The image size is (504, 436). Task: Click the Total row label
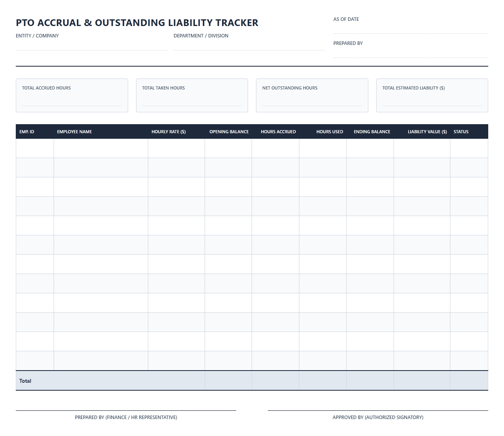25,381
